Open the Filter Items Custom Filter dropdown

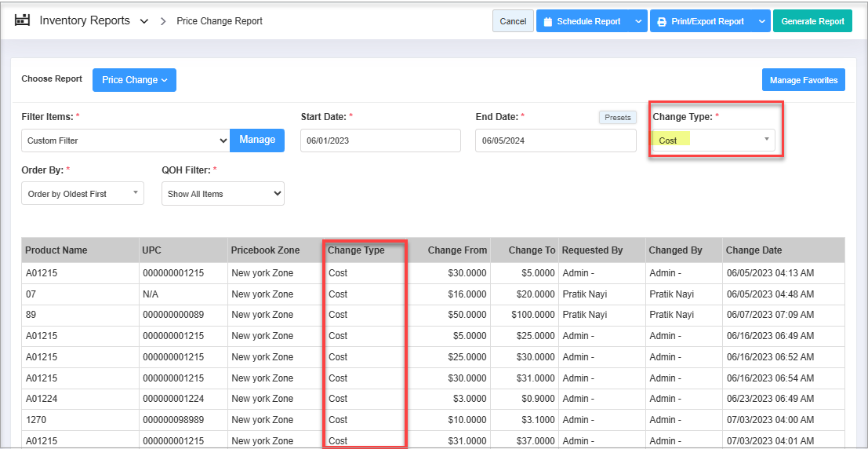[x=125, y=141]
